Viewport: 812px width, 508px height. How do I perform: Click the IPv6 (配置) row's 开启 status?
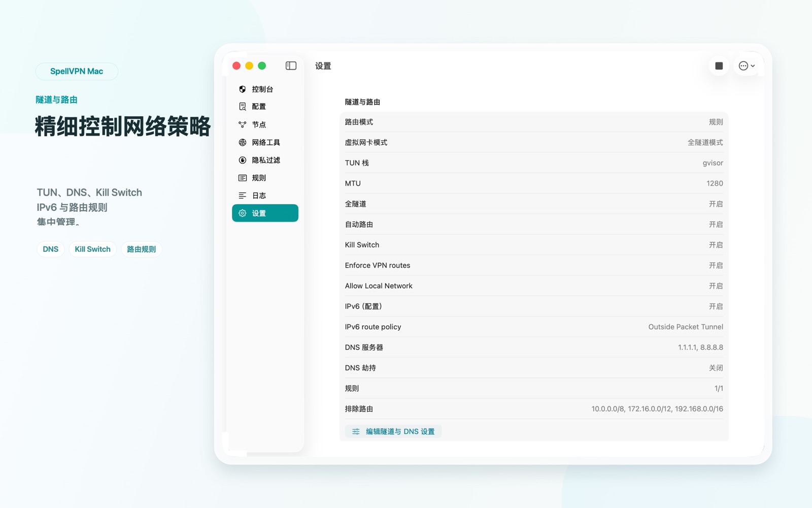tap(716, 306)
